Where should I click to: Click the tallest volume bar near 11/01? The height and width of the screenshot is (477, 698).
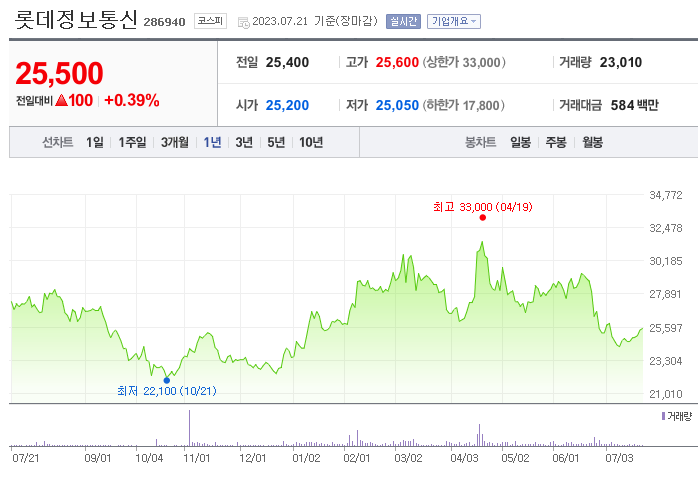190,428
